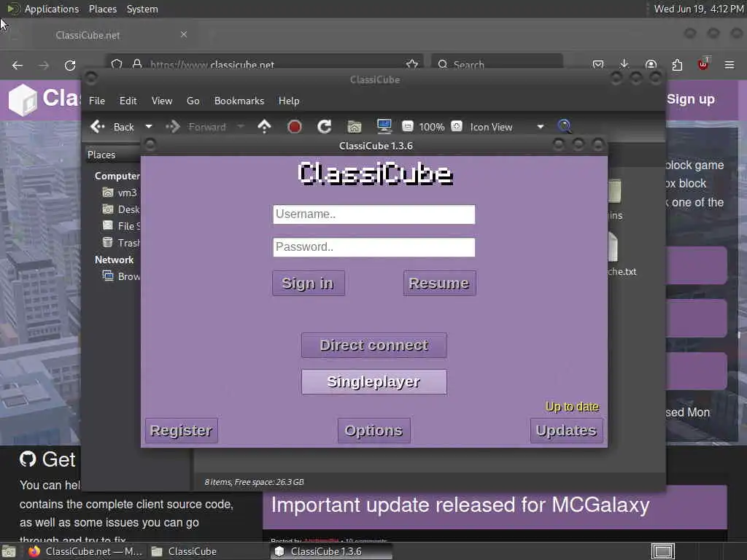Click the uBlock Origin shield icon
This screenshot has height=560, width=747.
(x=703, y=64)
